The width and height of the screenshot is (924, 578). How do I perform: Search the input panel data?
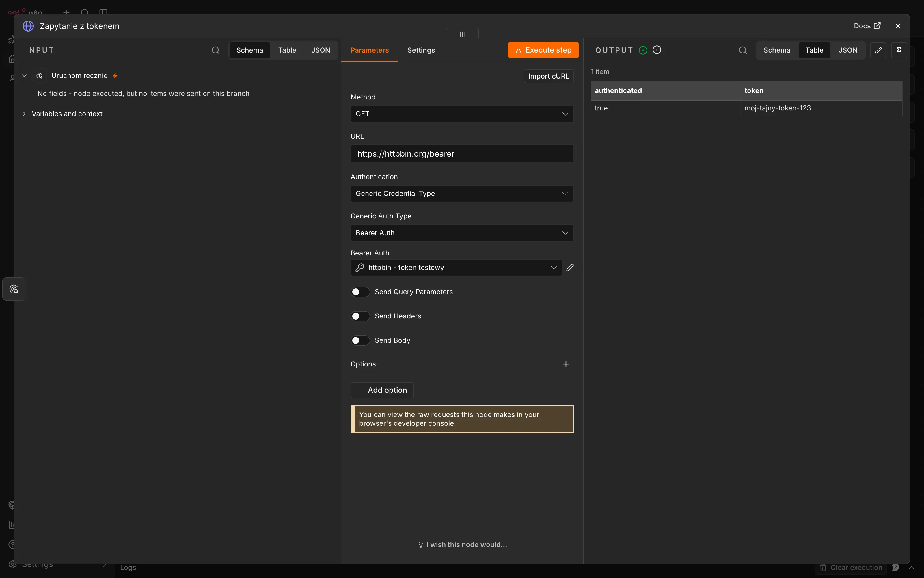pyautogui.click(x=216, y=50)
